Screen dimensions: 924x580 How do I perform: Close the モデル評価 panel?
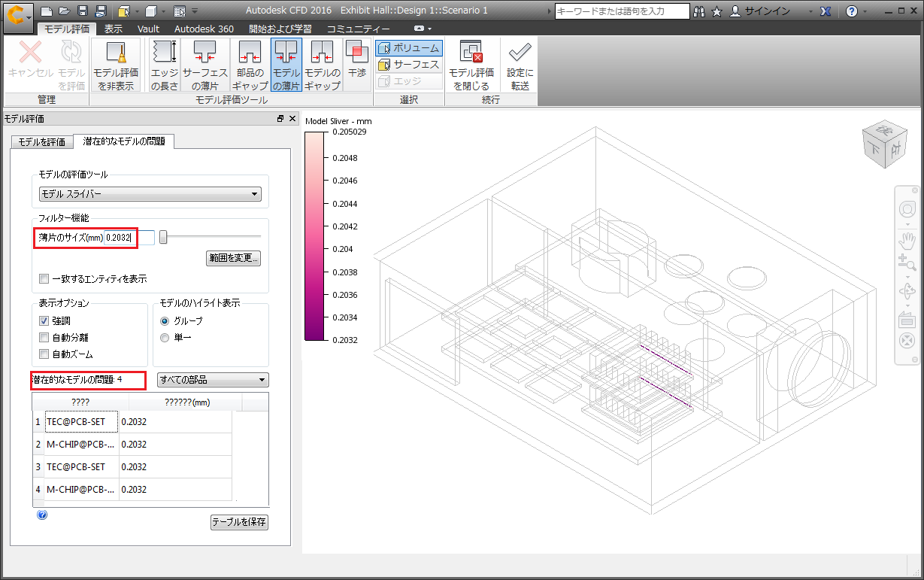pos(292,119)
